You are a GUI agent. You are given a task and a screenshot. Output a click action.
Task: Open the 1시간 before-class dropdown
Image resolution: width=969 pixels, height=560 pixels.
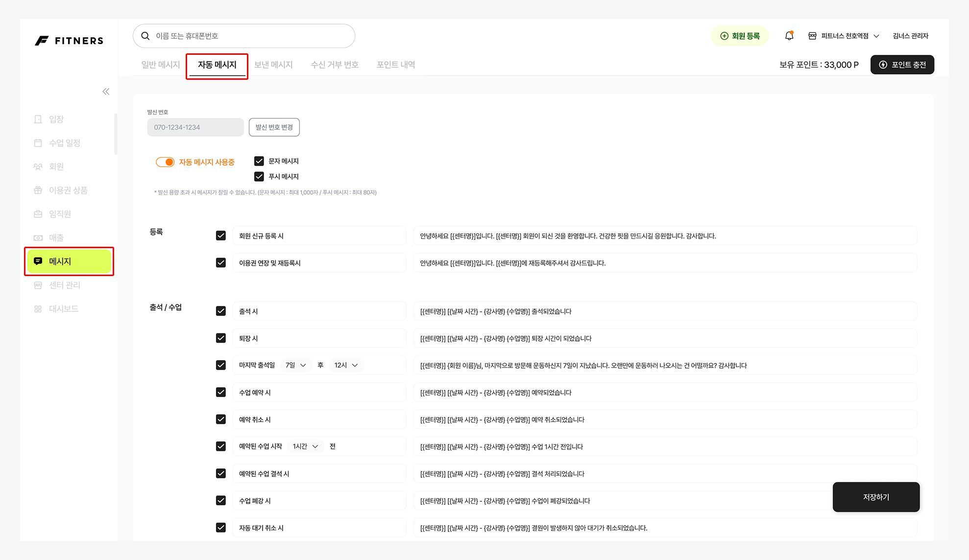(306, 446)
